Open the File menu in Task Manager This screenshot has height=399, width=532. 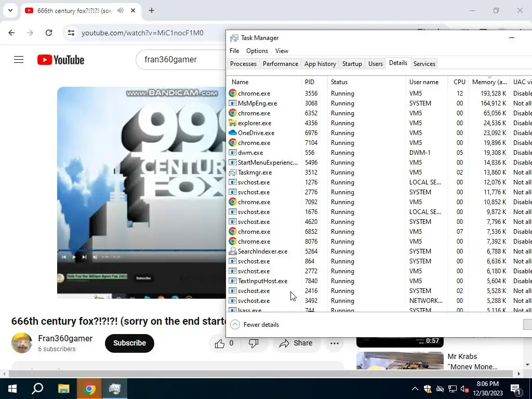(234, 51)
